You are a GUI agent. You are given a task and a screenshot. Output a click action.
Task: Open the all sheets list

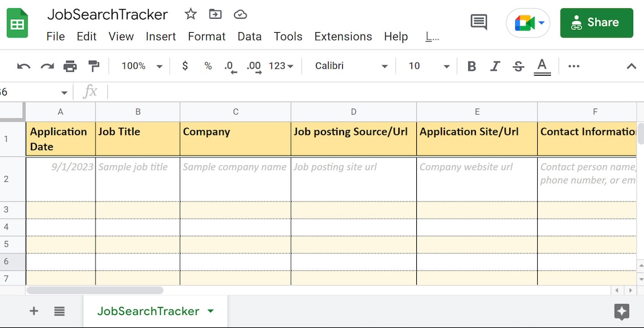click(x=60, y=311)
